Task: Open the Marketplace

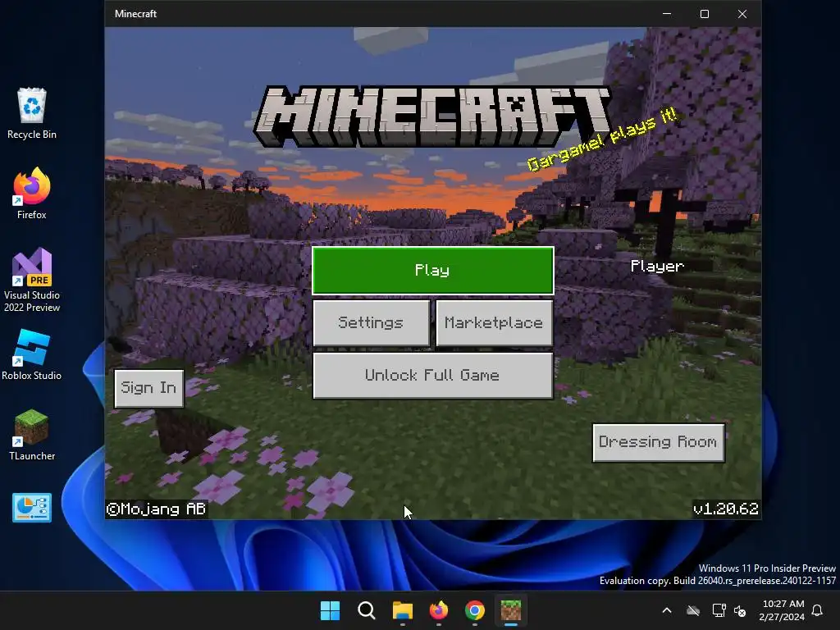Action: tap(494, 322)
